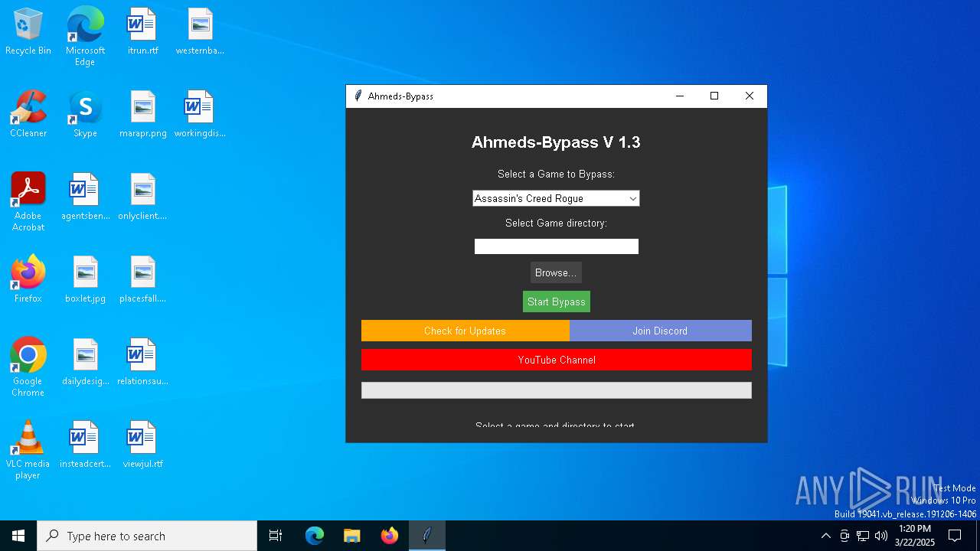Click the Ahmeds-Bypass window feather icon
The image size is (980, 551).
point(358,96)
